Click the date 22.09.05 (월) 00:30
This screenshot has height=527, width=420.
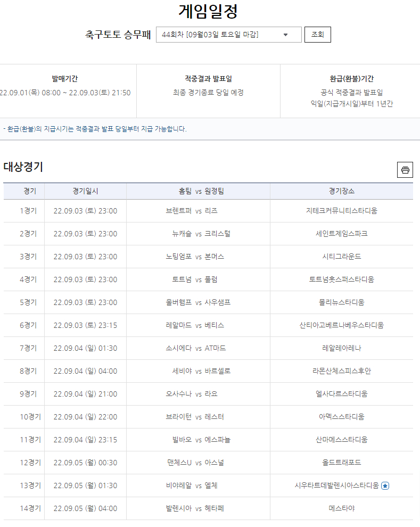[x=85, y=463]
